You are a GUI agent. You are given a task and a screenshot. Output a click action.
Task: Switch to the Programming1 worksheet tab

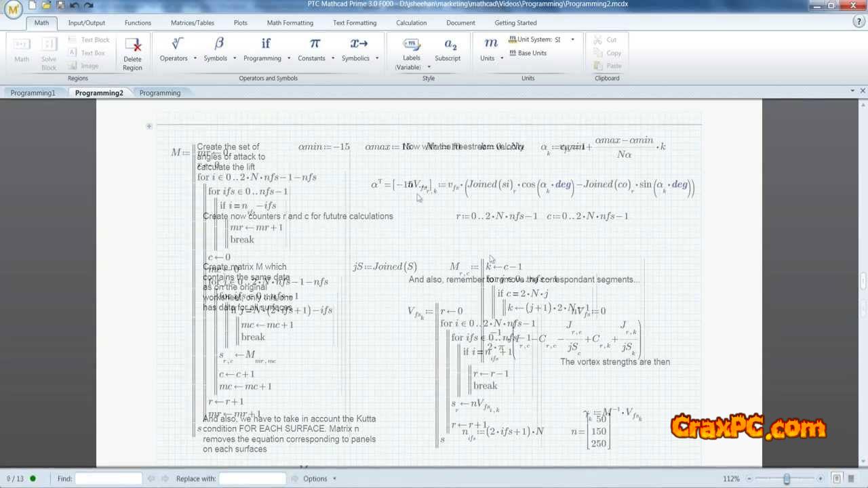33,93
